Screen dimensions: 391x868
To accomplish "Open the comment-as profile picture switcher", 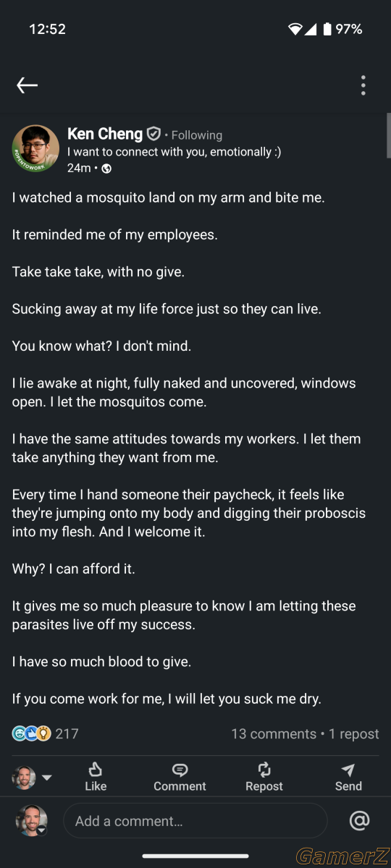I will (31, 821).
